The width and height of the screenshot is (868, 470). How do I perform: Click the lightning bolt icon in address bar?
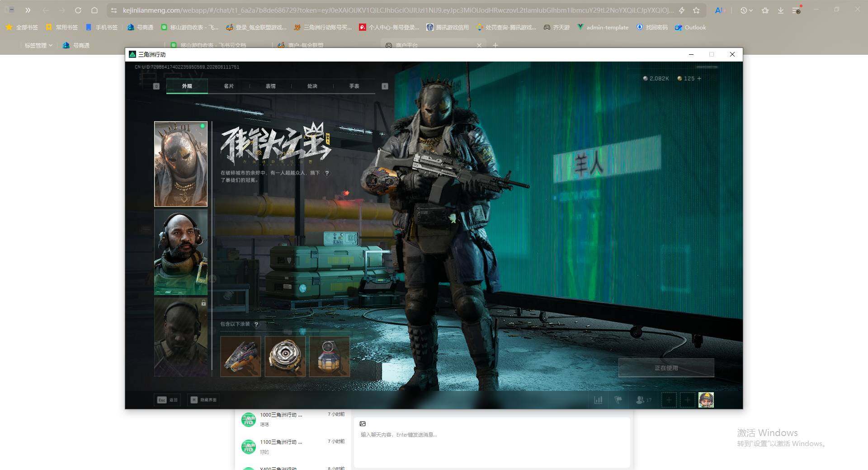pos(681,10)
